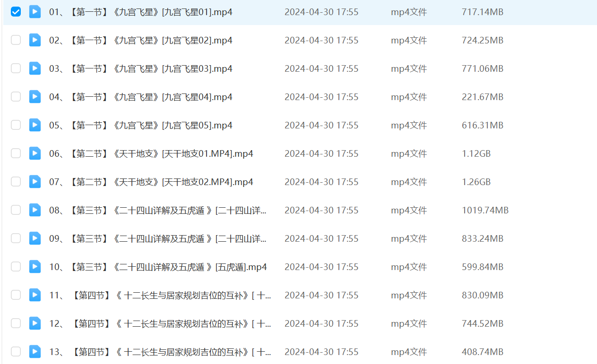Open file name 07、天干地支02.MP4.mp4
This screenshot has height=364, width=597.
[x=151, y=182]
